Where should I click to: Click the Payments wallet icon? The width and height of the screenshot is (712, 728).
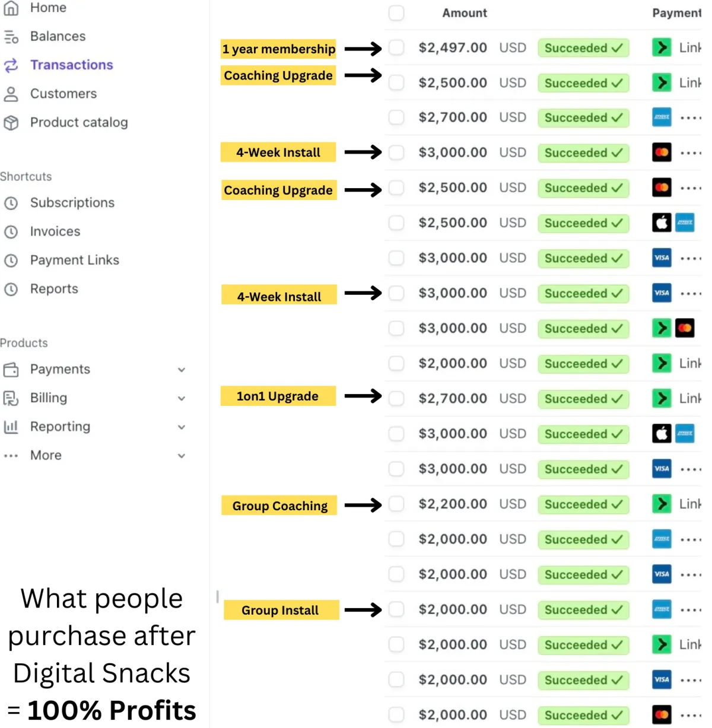point(11,370)
